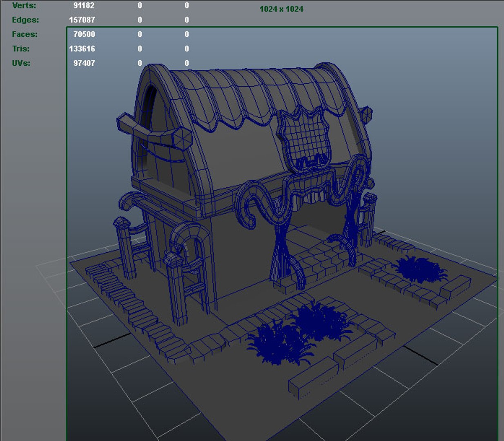
Task: Click the Edges label in the HUD
Action: tap(25, 20)
